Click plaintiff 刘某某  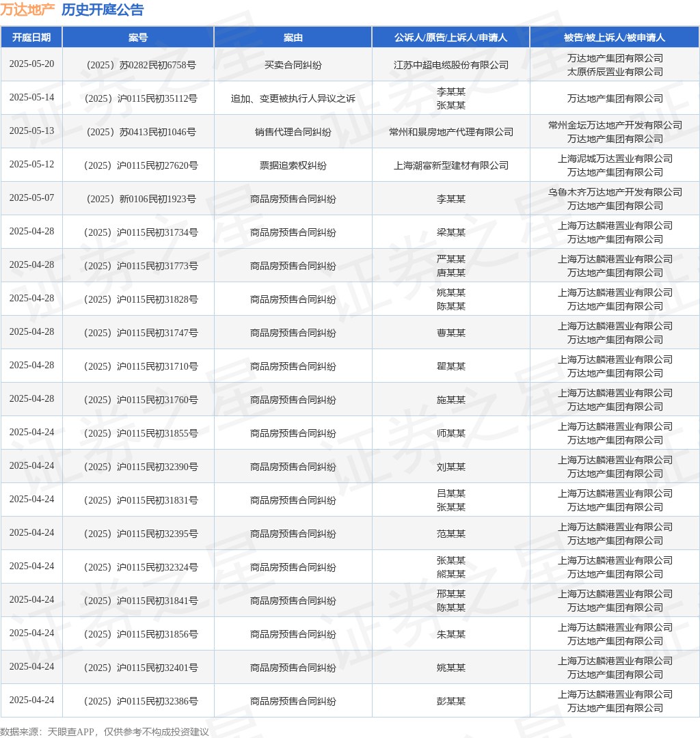[x=451, y=467]
